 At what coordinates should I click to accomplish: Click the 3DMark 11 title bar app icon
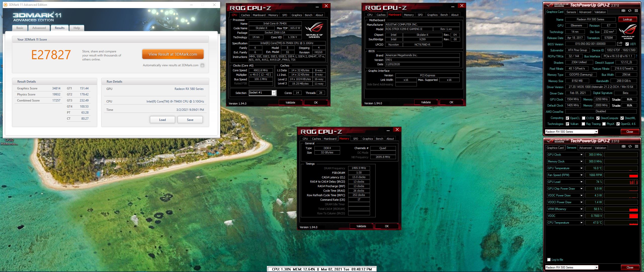[5, 5]
